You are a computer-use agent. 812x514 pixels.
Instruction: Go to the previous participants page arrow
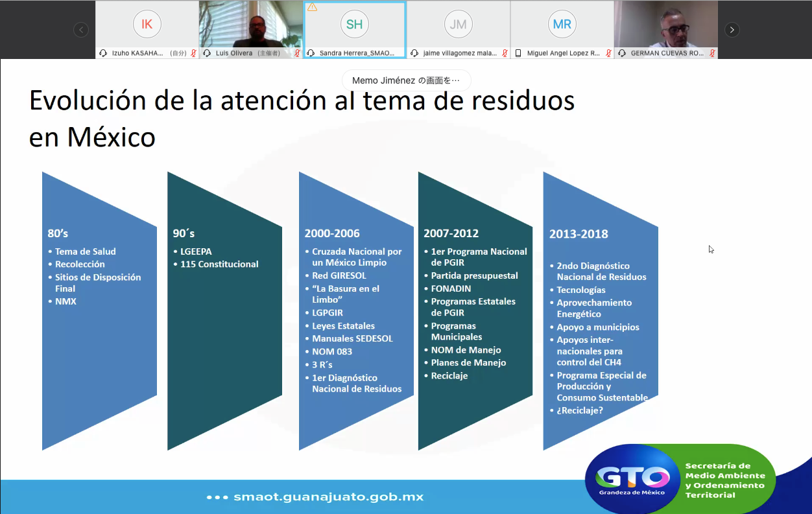80,30
